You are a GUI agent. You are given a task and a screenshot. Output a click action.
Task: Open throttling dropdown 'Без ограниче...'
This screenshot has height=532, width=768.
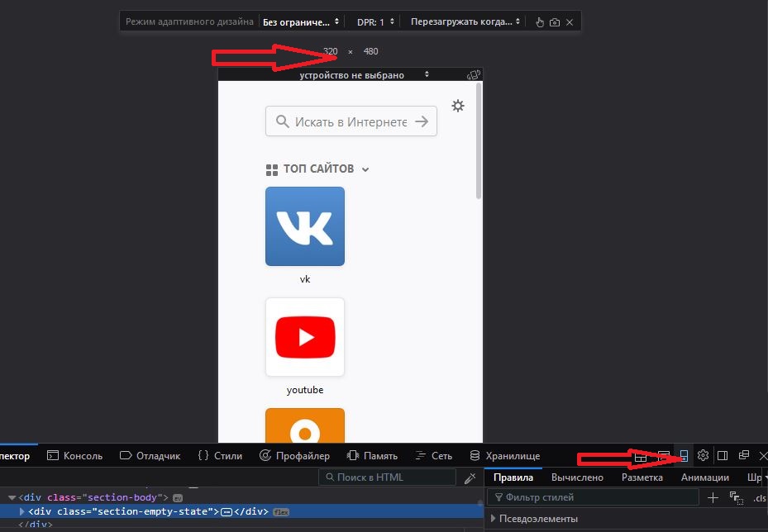point(301,22)
